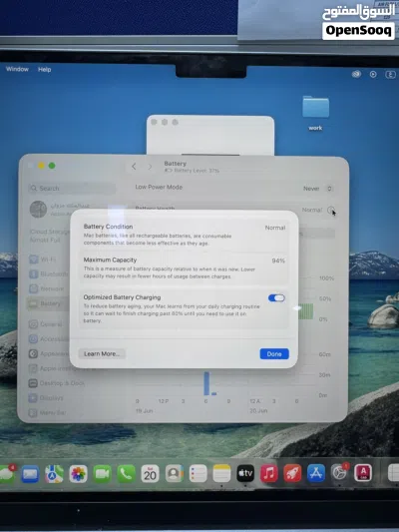Turn off Optimized Battery Charging switch

pyautogui.click(x=276, y=297)
